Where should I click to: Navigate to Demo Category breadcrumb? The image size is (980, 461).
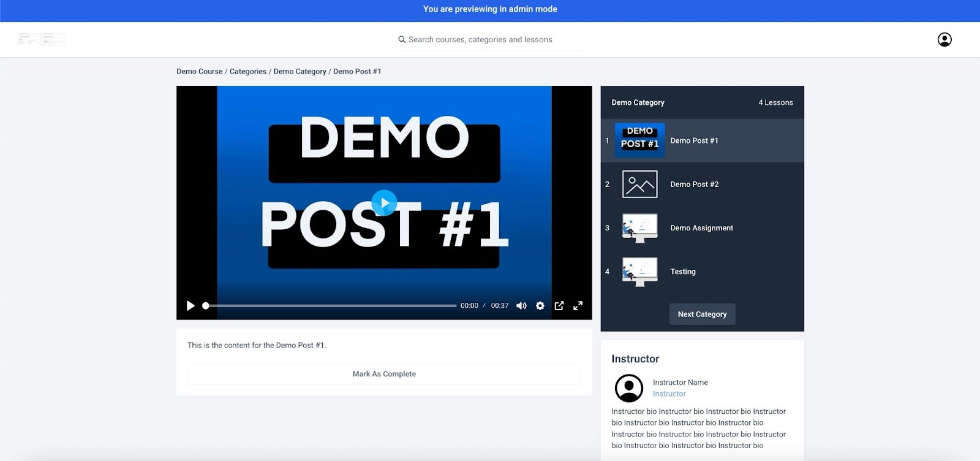click(300, 72)
